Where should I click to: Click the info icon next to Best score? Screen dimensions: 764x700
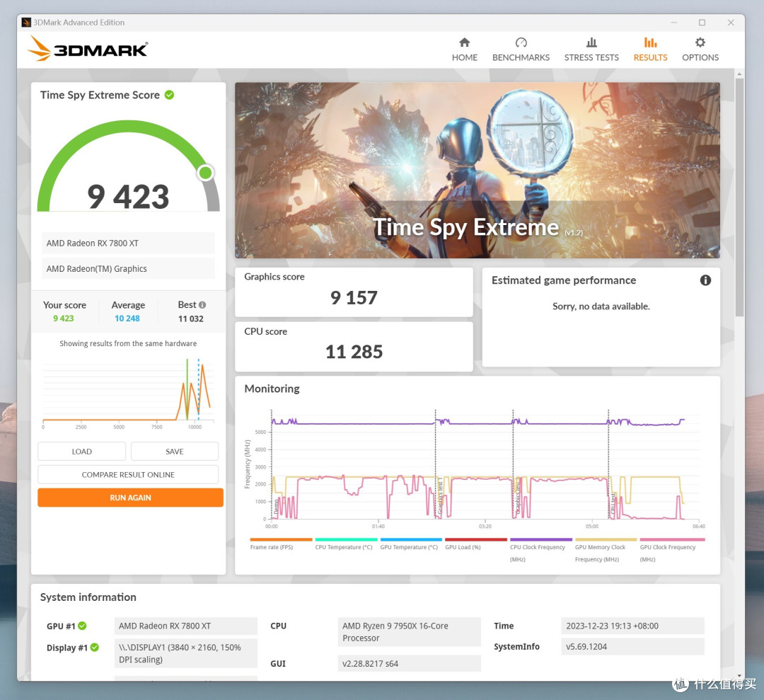coord(202,304)
